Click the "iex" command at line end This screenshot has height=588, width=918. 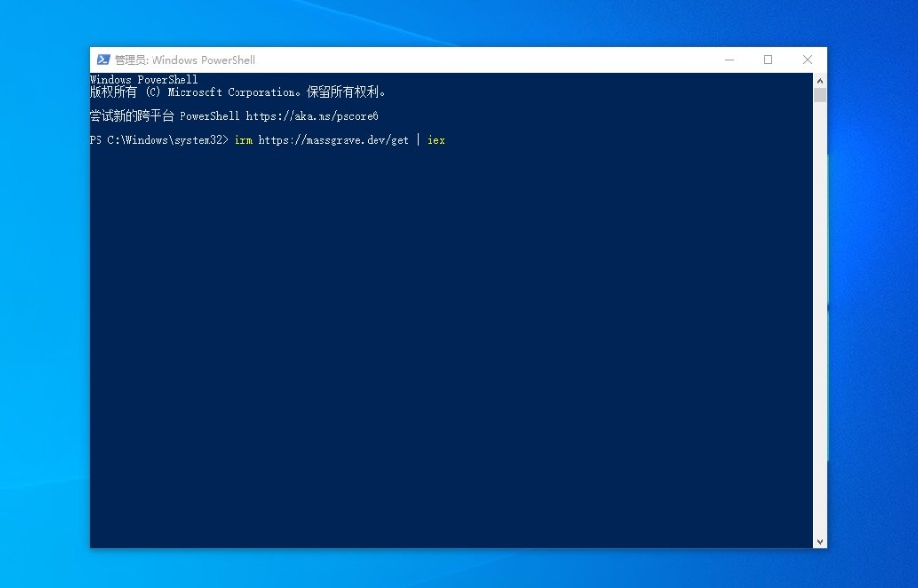point(436,140)
